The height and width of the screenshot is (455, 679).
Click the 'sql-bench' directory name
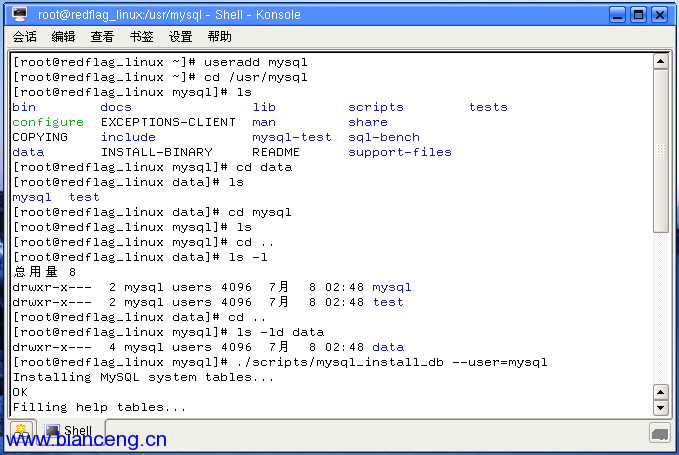pyautogui.click(x=384, y=137)
